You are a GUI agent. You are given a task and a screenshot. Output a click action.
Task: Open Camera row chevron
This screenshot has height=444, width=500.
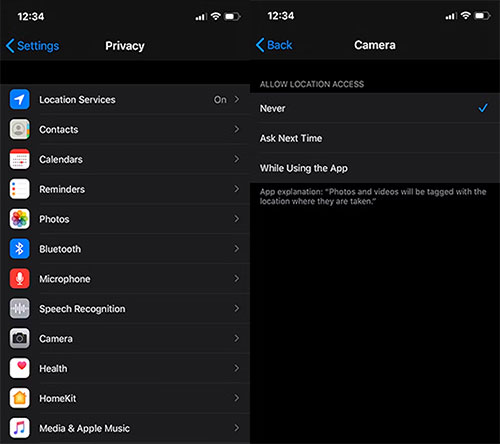pyautogui.click(x=237, y=338)
